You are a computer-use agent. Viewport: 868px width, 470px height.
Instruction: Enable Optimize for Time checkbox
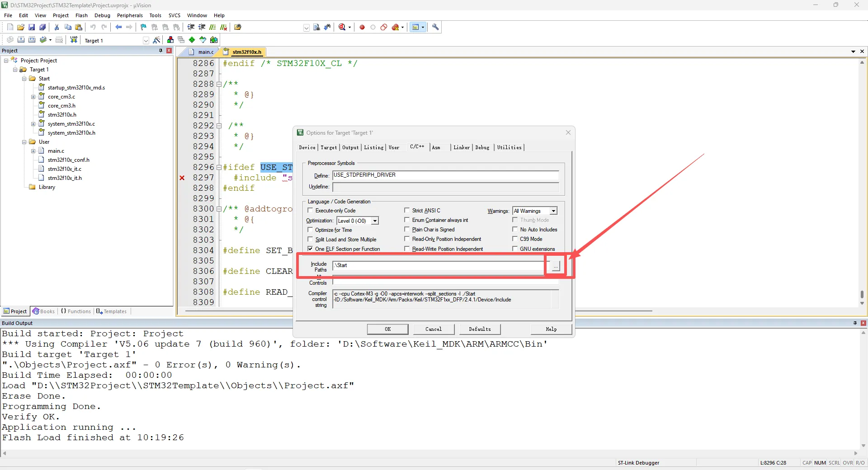(310, 230)
